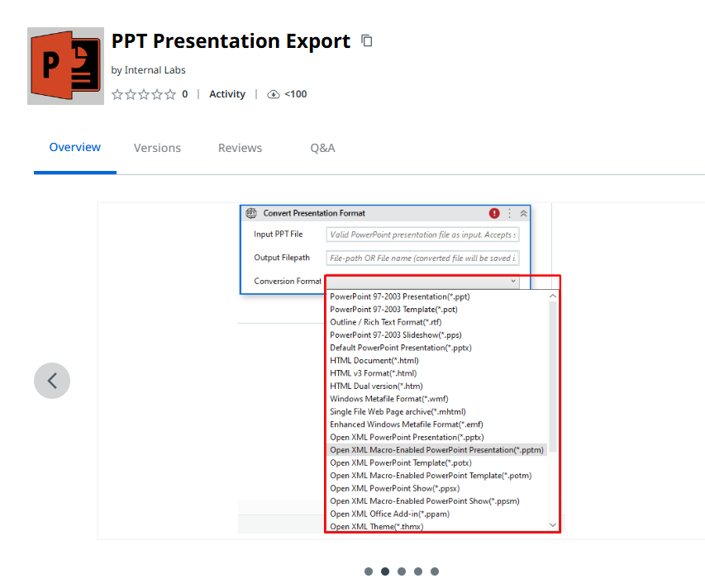The height and width of the screenshot is (588, 705).
Task: Select the second carousel dot
Action: [x=385, y=571]
